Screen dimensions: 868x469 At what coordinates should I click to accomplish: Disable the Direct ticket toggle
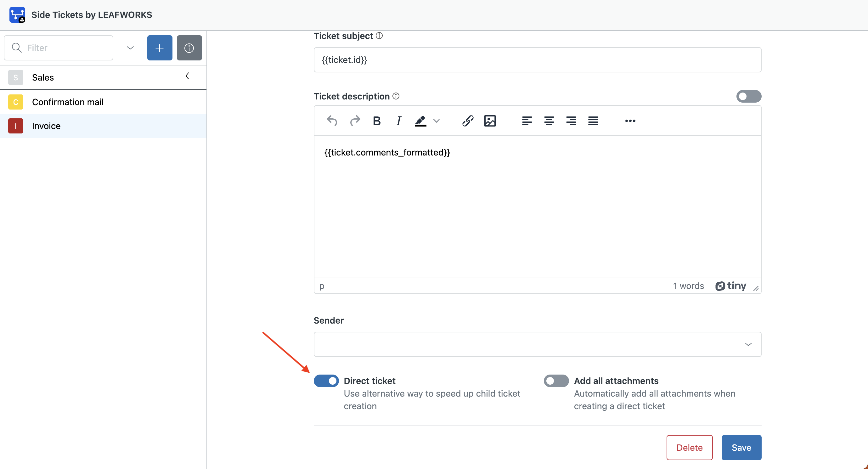pyautogui.click(x=326, y=381)
